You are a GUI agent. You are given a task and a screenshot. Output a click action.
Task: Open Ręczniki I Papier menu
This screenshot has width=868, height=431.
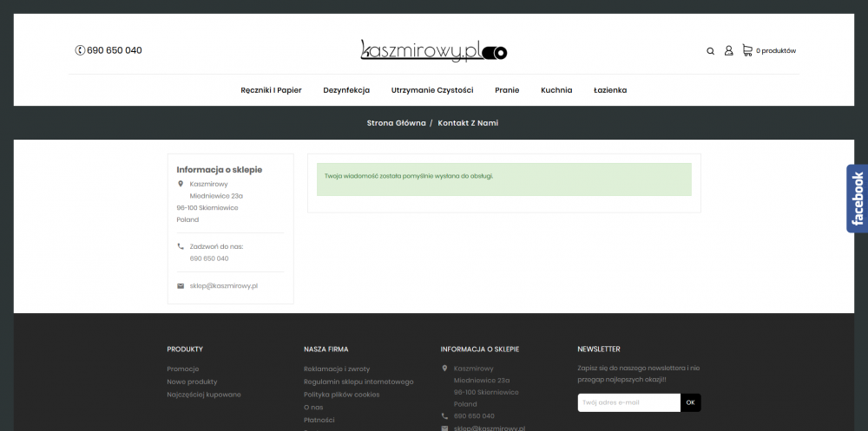(x=271, y=90)
